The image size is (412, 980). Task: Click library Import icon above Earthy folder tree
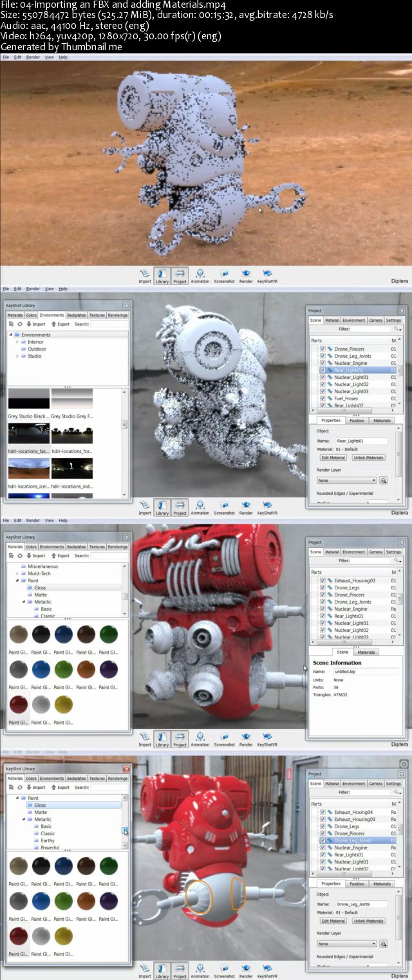click(x=35, y=788)
